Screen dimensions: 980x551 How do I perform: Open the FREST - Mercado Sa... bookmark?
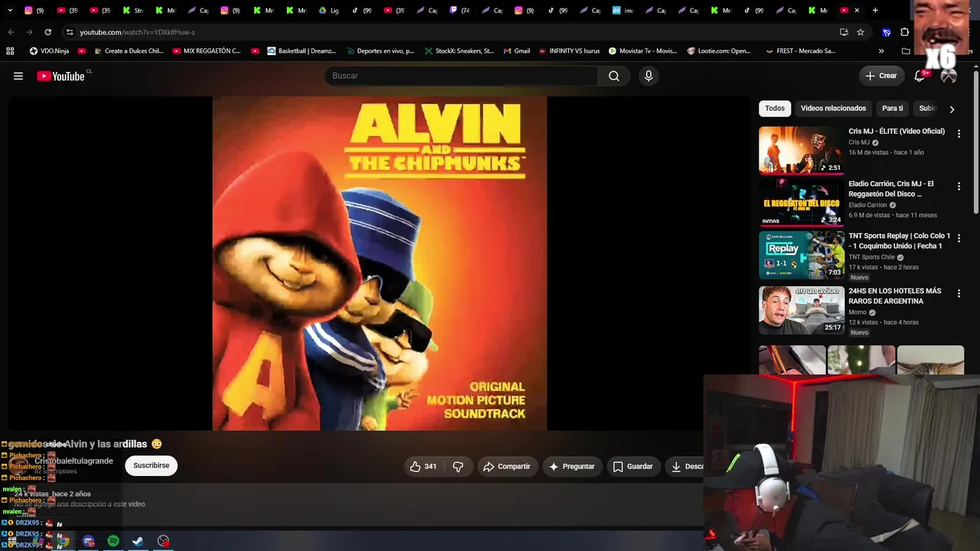click(x=800, y=51)
